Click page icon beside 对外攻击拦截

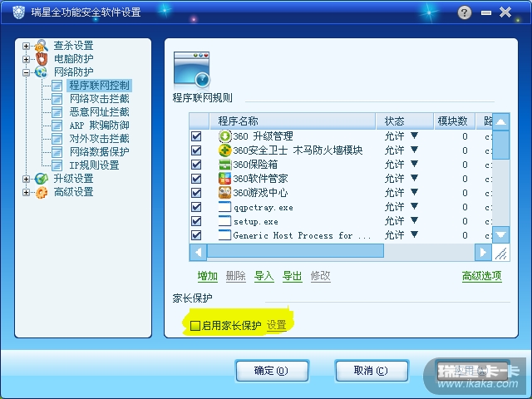click(x=57, y=139)
